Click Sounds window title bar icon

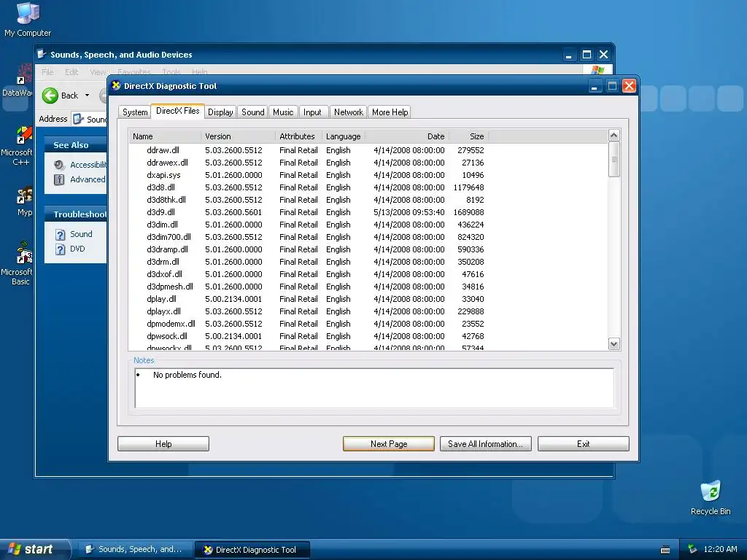(42, 54)
